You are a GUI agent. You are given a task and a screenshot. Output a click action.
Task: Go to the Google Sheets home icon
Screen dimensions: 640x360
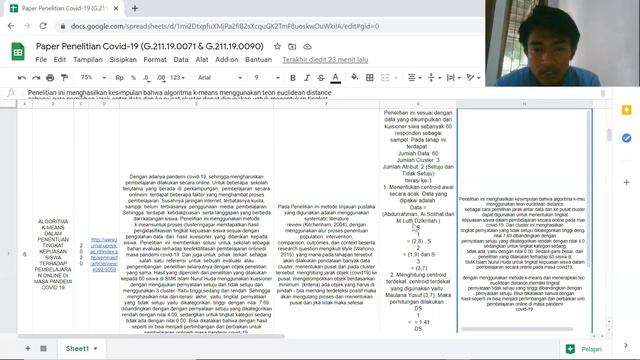coord(18,52)
